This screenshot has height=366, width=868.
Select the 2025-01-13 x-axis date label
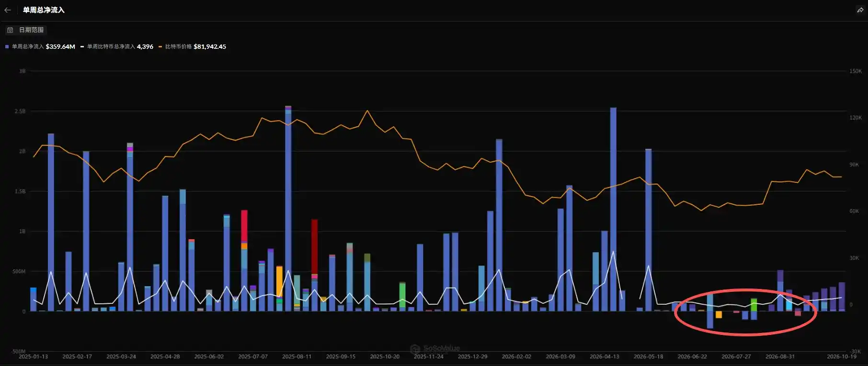[33, 357]
